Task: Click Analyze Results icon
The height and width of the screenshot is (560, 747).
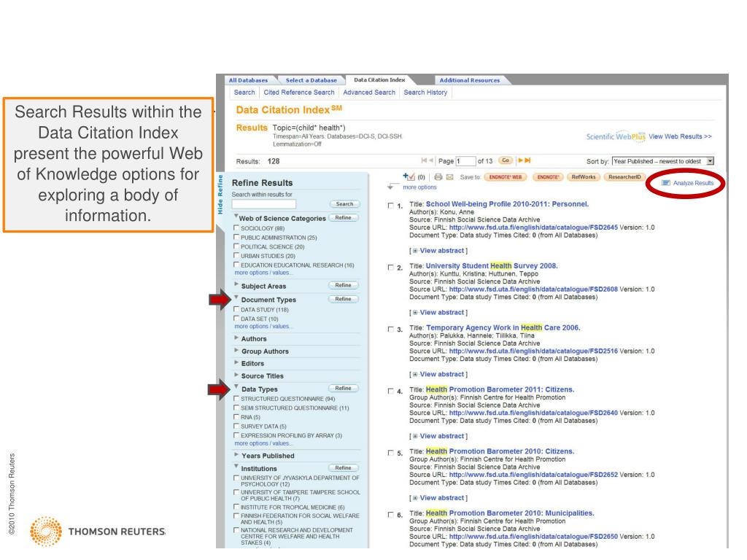Action: tap(666, 183)
